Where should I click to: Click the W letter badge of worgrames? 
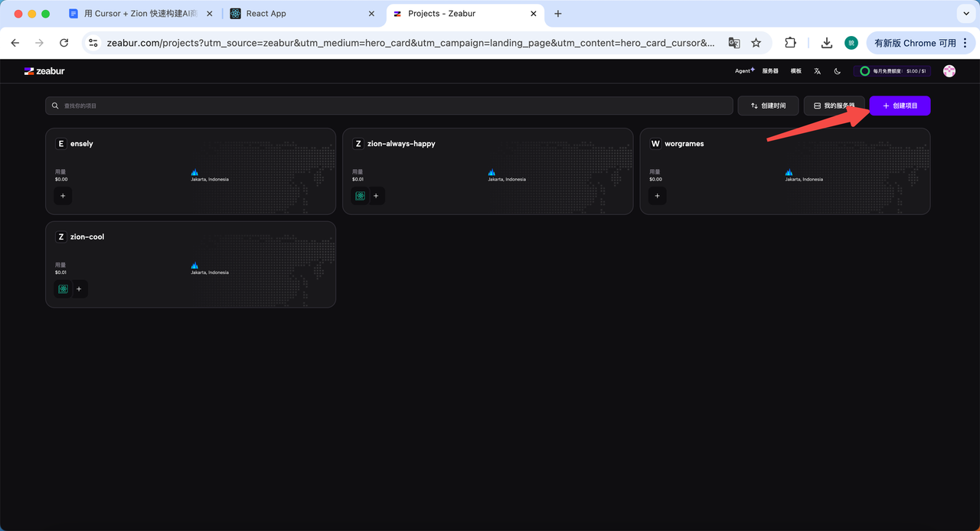(x=655, y=144)
